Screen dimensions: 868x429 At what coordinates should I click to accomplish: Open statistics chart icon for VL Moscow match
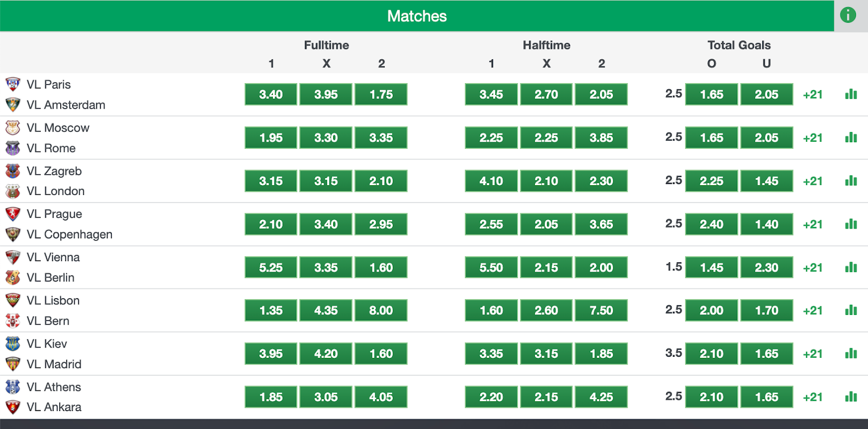(851, 137)
